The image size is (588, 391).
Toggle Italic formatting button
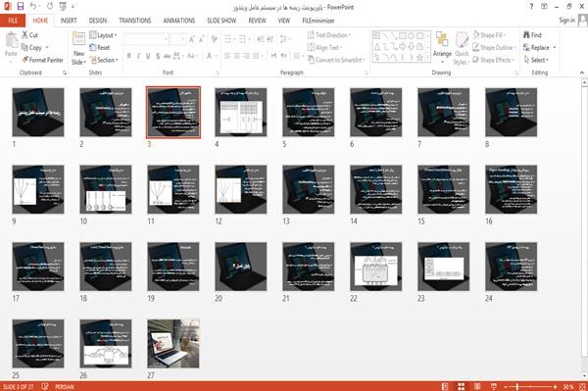click(138, 56)
